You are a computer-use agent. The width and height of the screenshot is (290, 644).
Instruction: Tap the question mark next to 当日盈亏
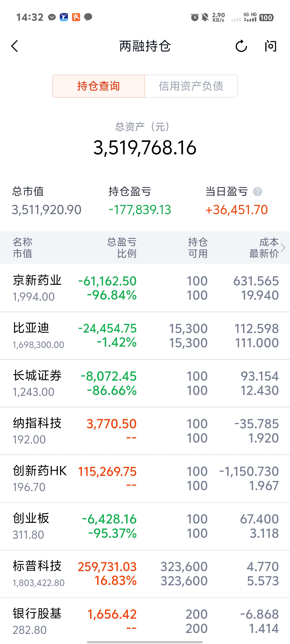tap(258, 192)
